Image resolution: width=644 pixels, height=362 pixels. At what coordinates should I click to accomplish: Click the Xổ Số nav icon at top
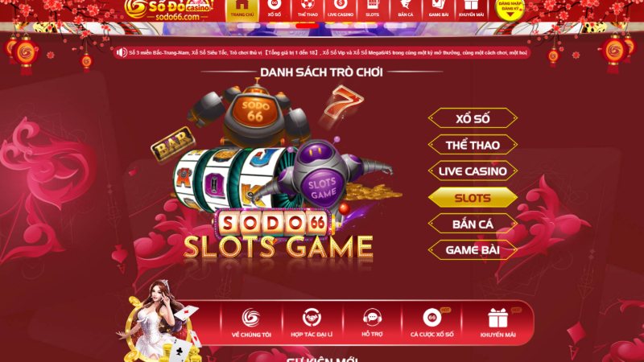[x=275, y=5]
